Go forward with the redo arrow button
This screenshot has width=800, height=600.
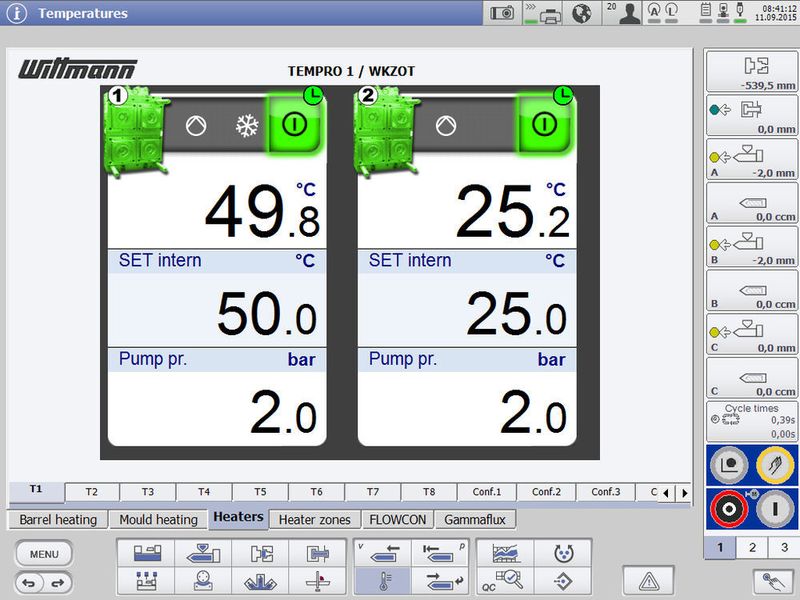[58, 583]
